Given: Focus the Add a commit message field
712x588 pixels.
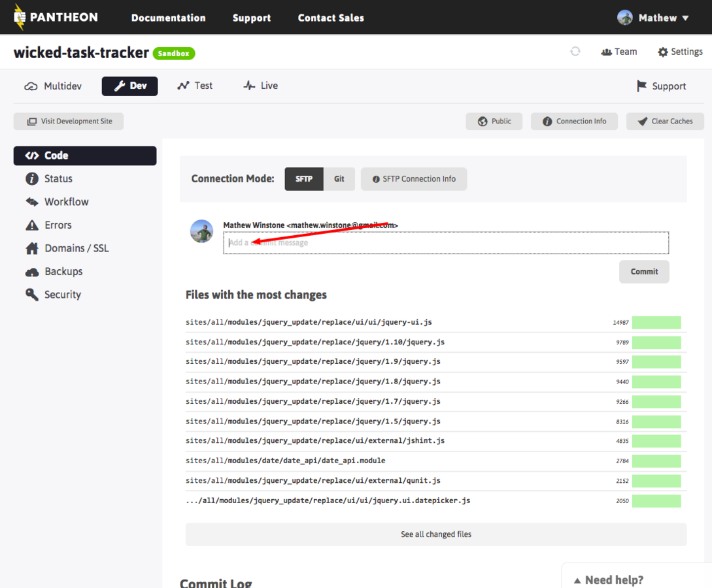Looking at the screenshot, I should click(446, 243).
